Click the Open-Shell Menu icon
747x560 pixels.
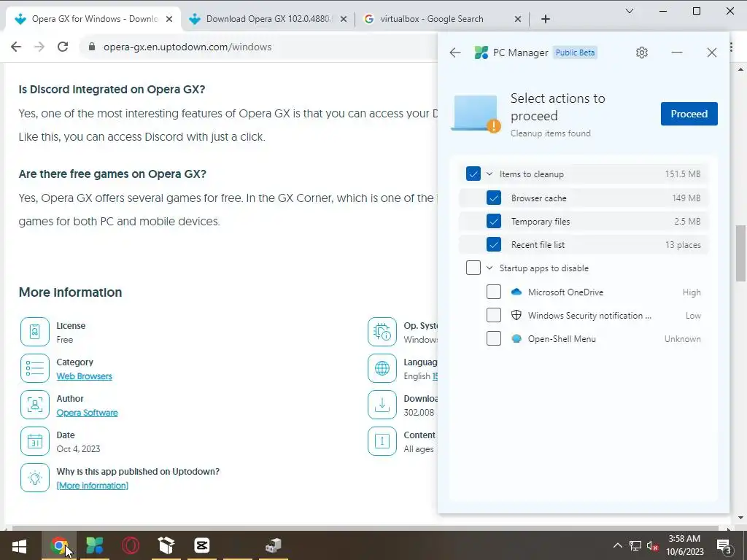tap(516, 338)
